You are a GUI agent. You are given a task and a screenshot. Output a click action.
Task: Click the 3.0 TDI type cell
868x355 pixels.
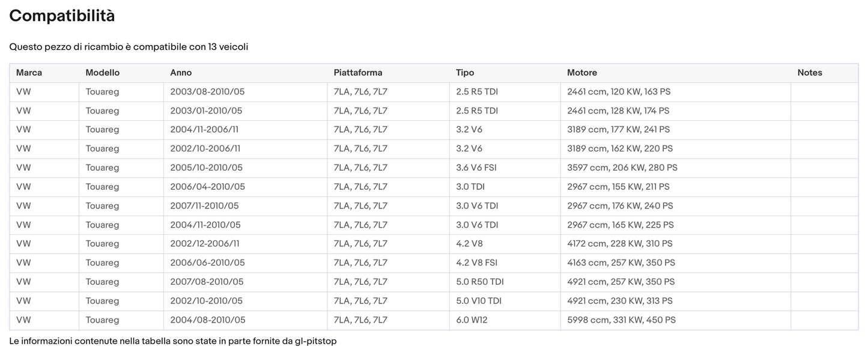(470, 187)
